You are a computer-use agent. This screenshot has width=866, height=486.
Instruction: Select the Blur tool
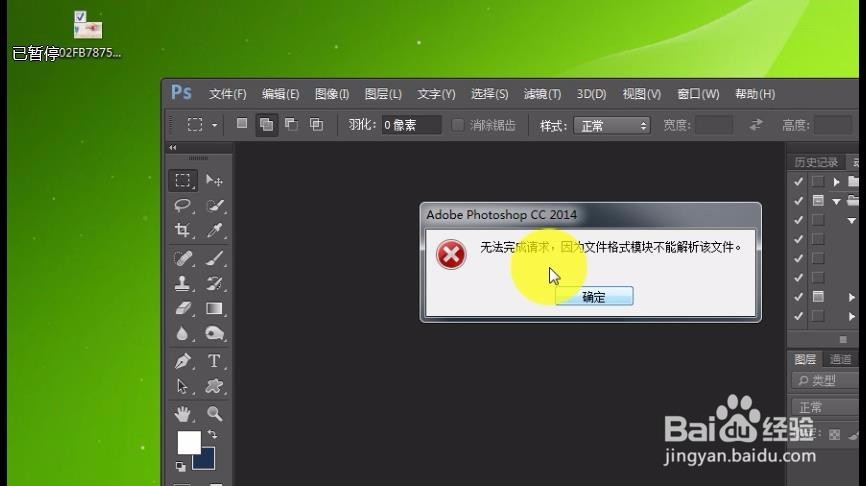183,333
